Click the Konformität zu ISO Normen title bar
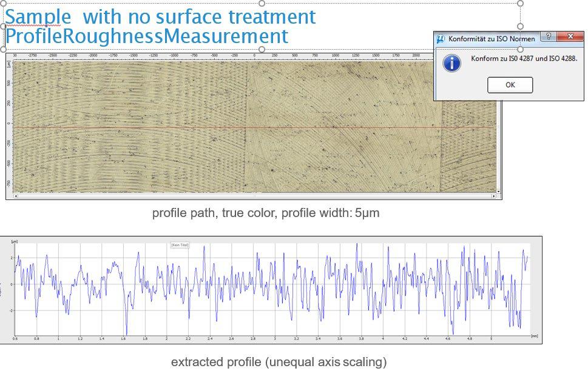 coord(492,38)
